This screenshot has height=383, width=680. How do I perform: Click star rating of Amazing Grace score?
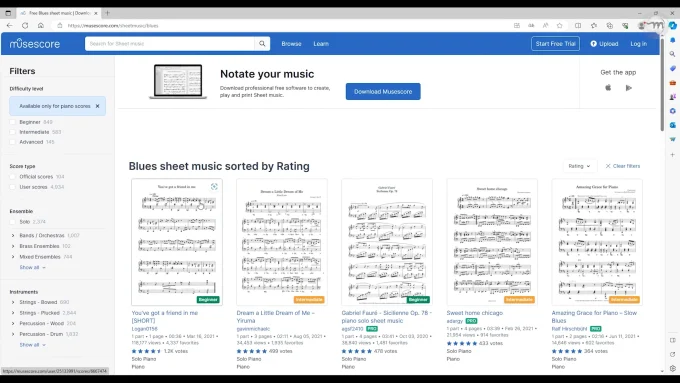pos(567,351)
